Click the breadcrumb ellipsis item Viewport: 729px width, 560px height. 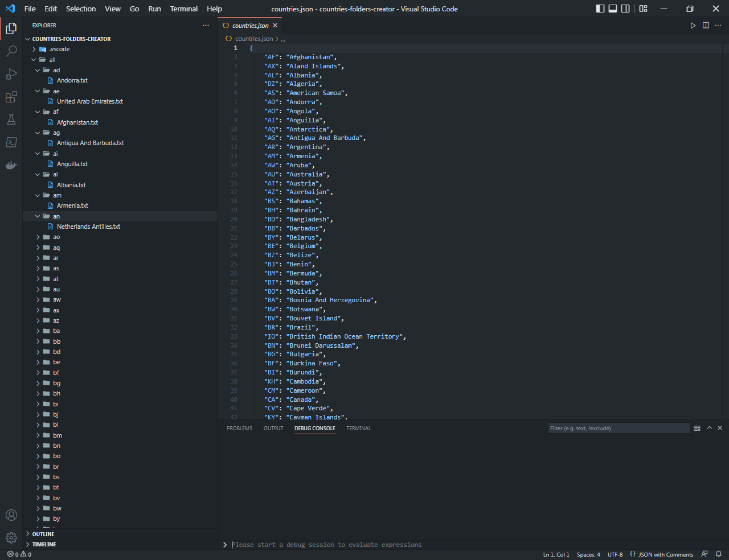(283, 39)
